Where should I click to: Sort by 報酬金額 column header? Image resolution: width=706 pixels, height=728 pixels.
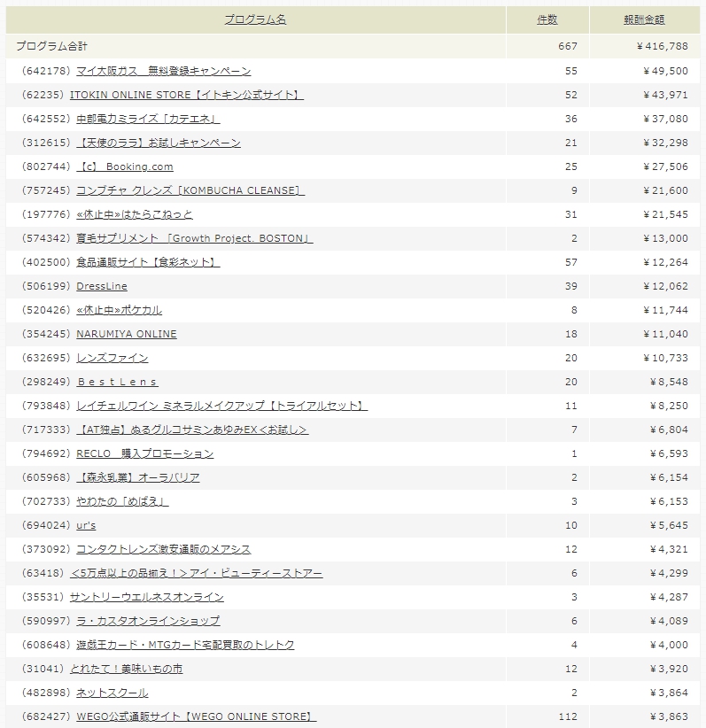644,19
